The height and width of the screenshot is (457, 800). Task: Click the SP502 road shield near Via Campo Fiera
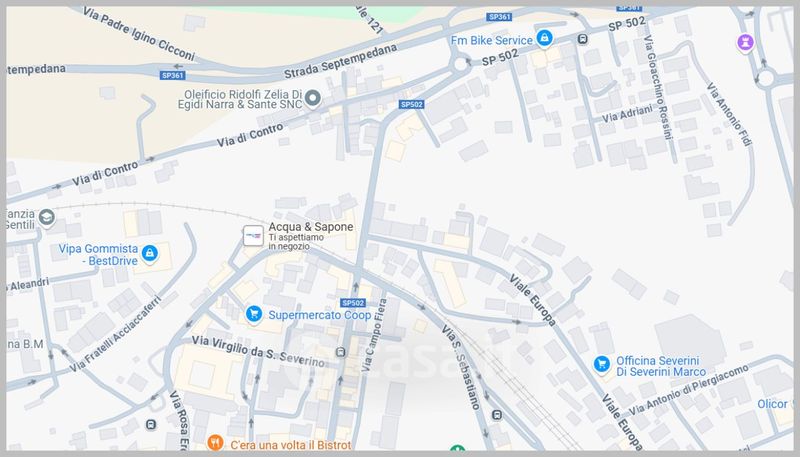353,303
